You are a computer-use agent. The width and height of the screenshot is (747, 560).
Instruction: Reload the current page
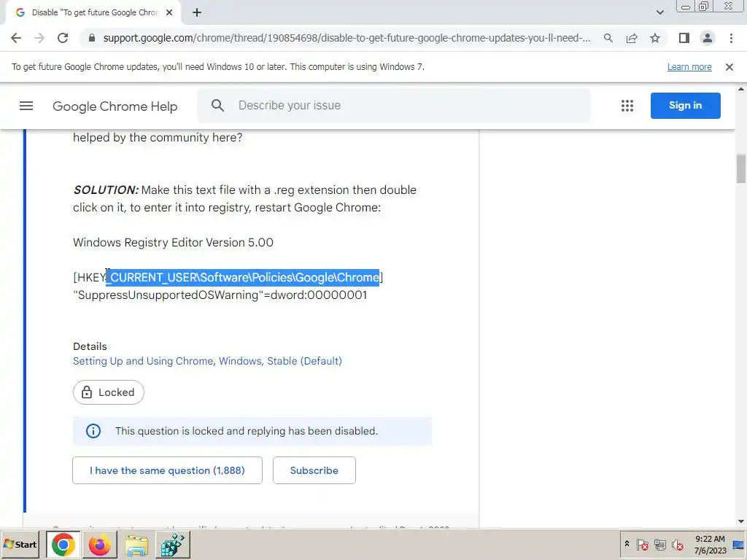(63, 38)
